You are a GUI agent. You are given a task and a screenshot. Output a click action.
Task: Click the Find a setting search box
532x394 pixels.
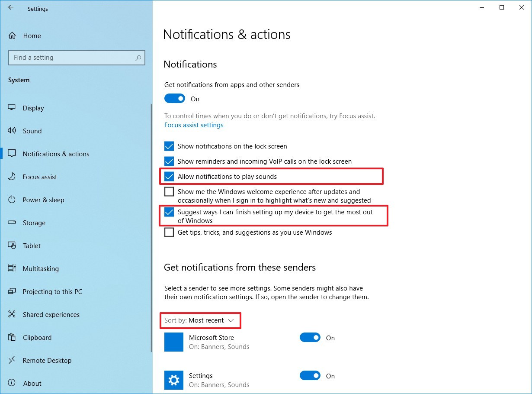(77, 58)
